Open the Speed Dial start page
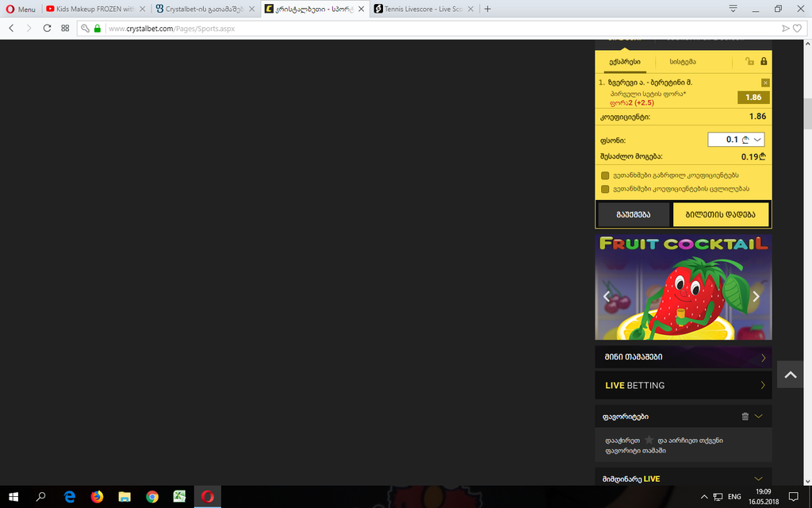The image size is (812, 508). click(x=65, y=28)
